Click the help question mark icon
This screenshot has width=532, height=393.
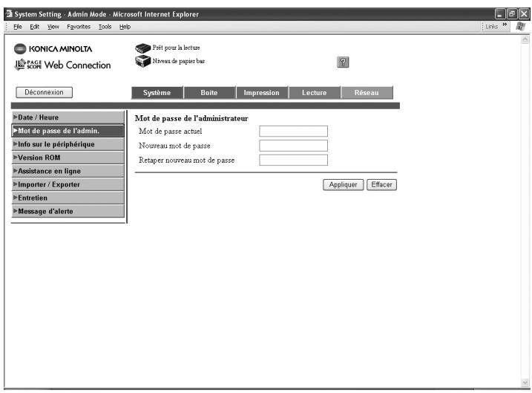click(x=343, y=62)
